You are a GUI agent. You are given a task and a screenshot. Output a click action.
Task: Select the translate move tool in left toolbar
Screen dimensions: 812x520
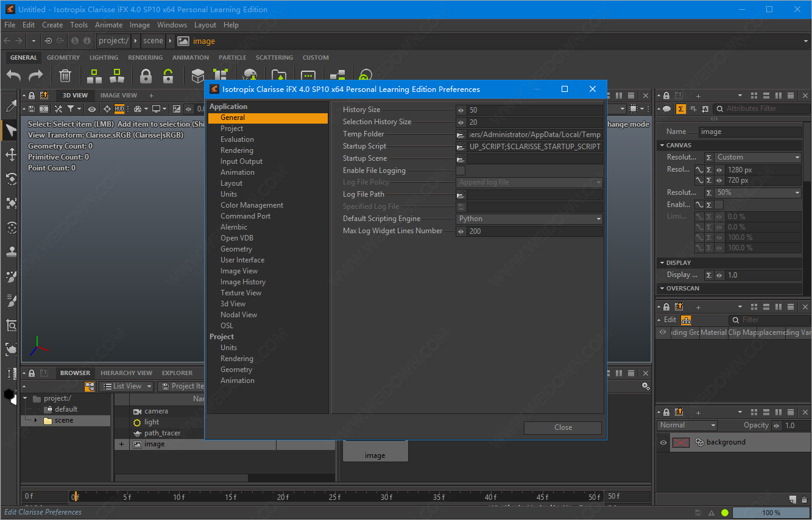[11, 154]
